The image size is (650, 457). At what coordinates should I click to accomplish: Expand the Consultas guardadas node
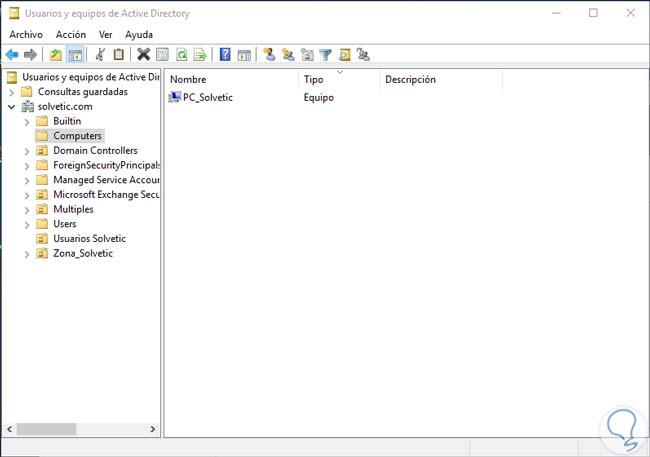[x=12, y=92]
